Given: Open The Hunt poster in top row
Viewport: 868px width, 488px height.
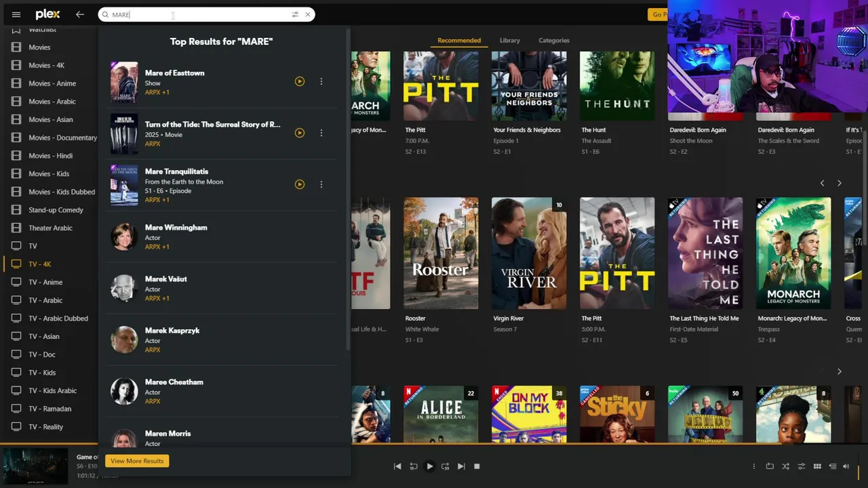Looking at the screenshot, I should pyautogui.click(x=617, y=86).
